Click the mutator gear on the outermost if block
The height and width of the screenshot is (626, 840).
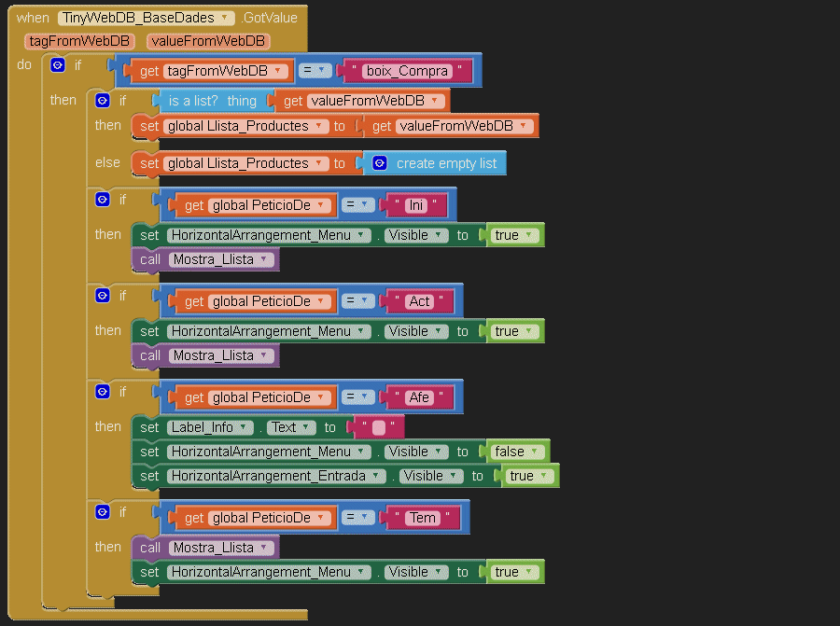pos(58,65)
